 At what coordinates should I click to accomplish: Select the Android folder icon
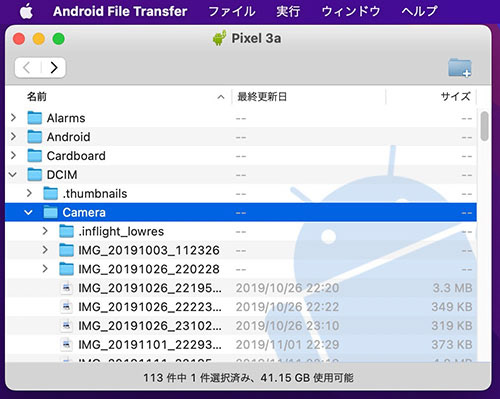(x=35, y=137)
